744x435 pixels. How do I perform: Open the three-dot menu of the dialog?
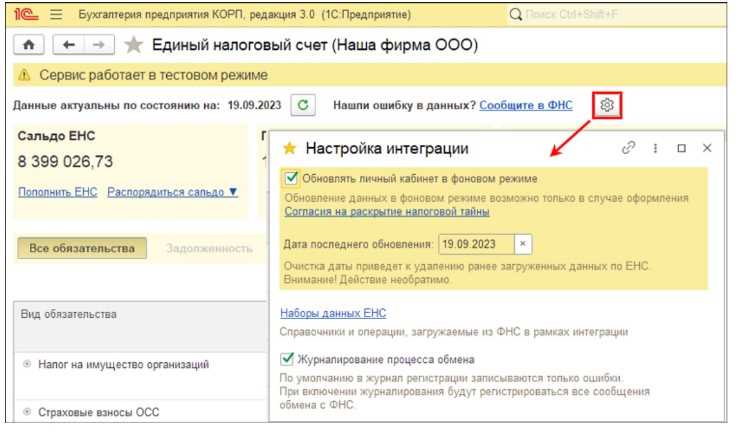point(655,148)
